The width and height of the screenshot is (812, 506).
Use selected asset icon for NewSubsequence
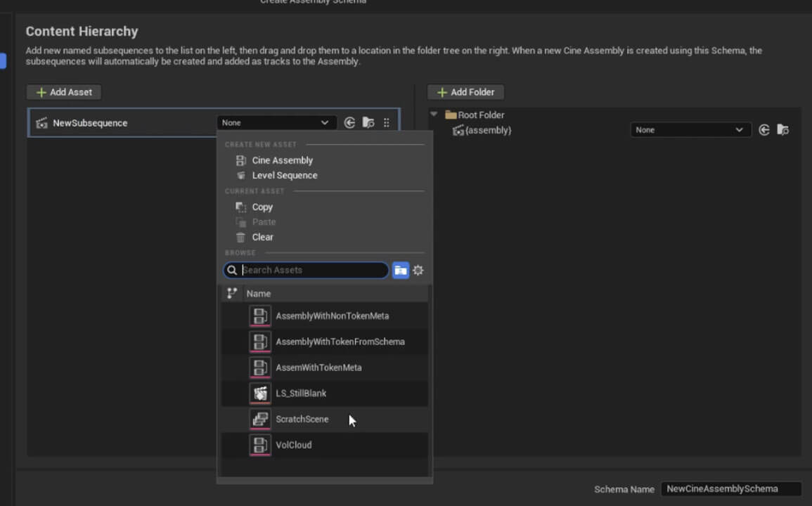coord(349,123)
